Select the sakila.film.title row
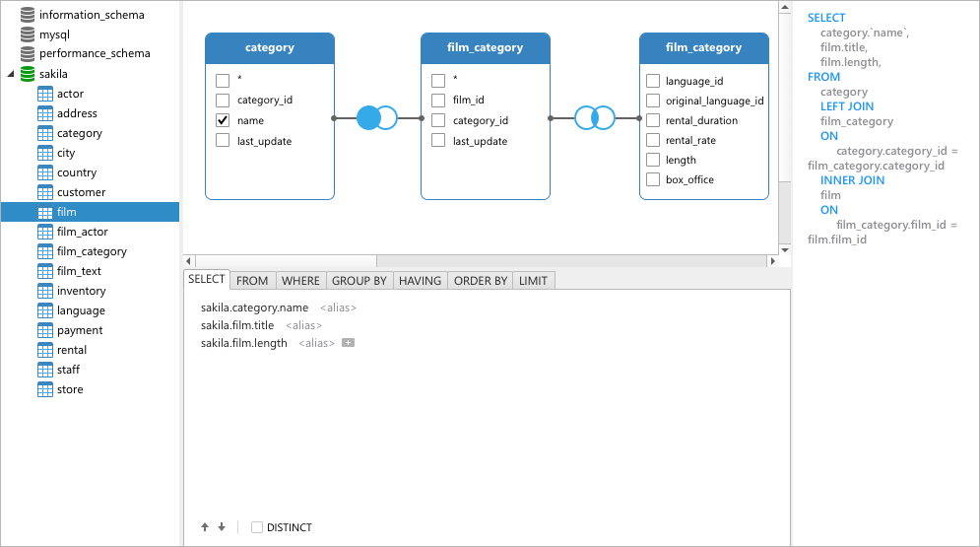The image size is (980, 547). 237,325
